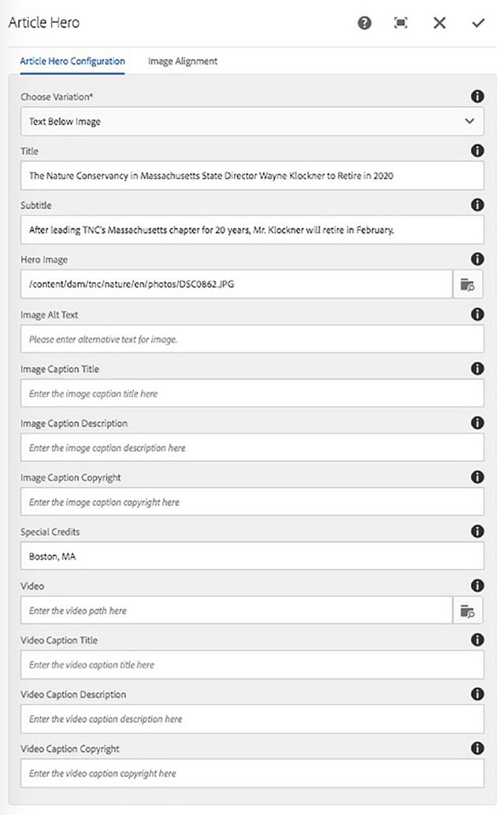Viewport: 504px width, 815px height.
Task: Cancel dialog with the X icon
Action: (x=439, y=23)
